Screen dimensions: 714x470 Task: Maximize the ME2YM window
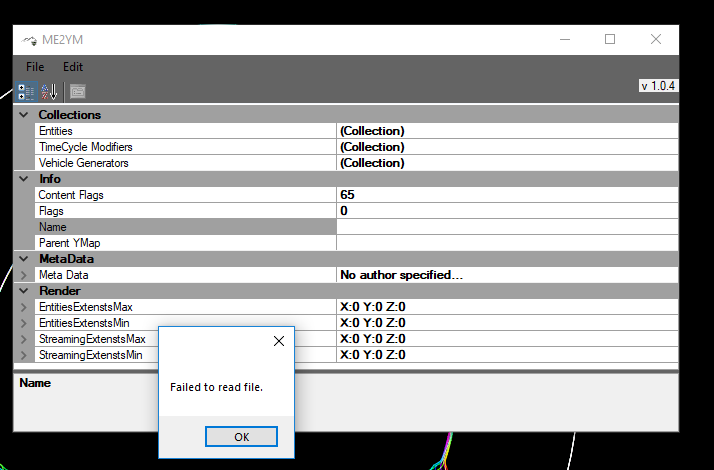point(610,39)
